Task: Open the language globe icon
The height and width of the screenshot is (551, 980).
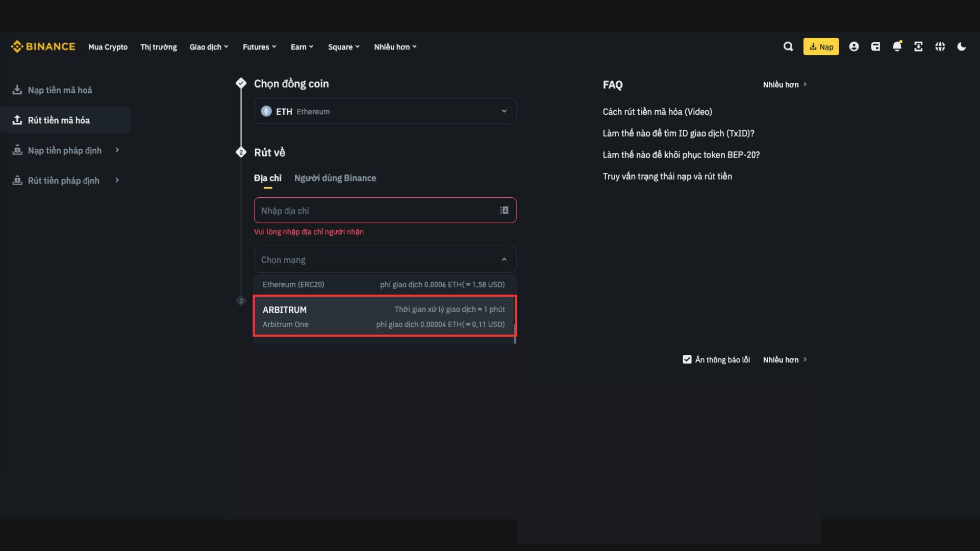Action: 940,46
